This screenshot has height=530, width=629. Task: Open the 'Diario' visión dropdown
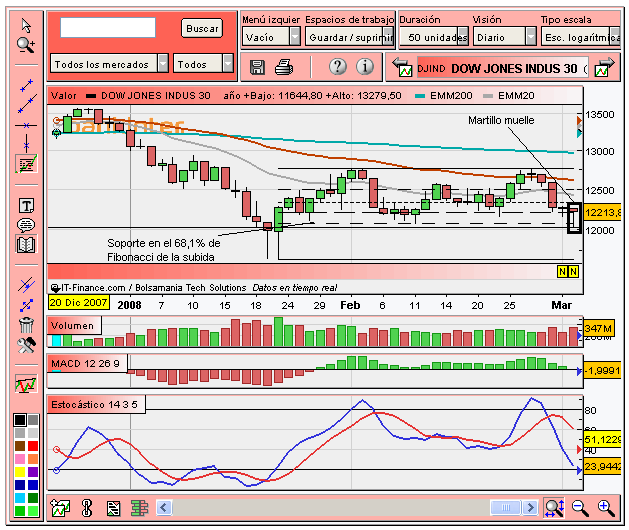(505, 37)
